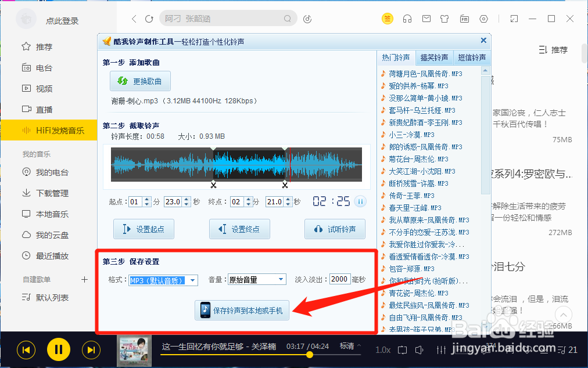The height and width of the screenshot is (368, 588).
Task: Click the start-point seconds stepper arrows
Action: tap(187, 201)
